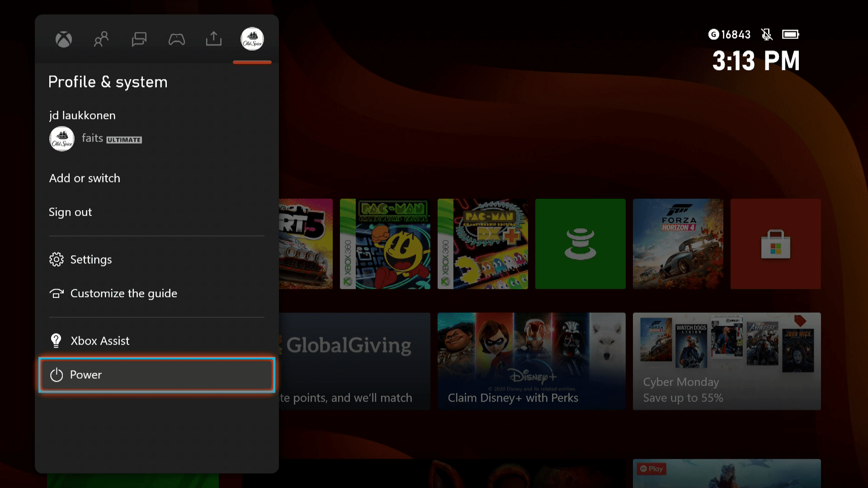Select the Xbox Assist help icon

pos(56,340)
